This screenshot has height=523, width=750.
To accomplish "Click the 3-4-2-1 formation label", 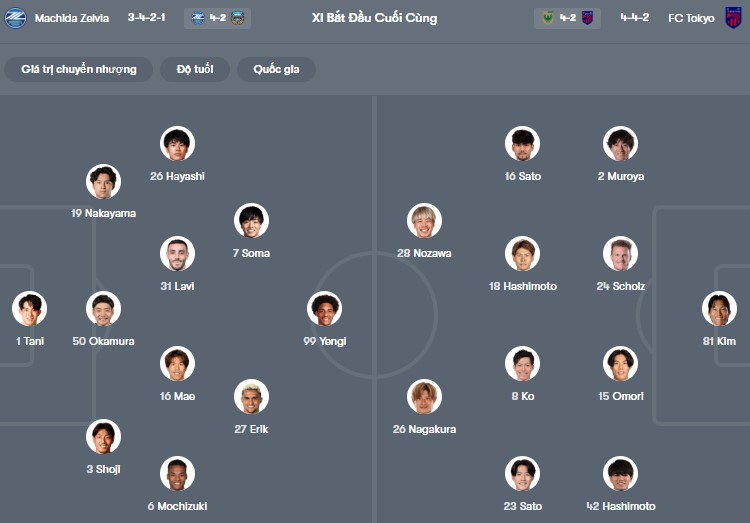I will point(148,18).
